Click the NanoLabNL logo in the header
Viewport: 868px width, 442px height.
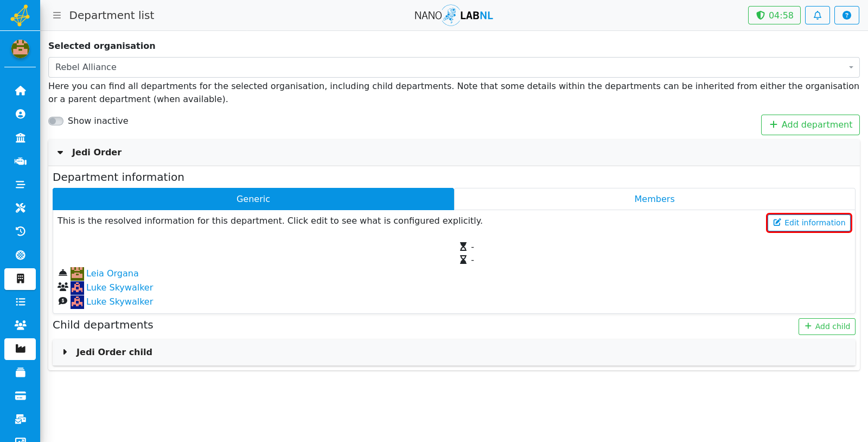(454, 15)
